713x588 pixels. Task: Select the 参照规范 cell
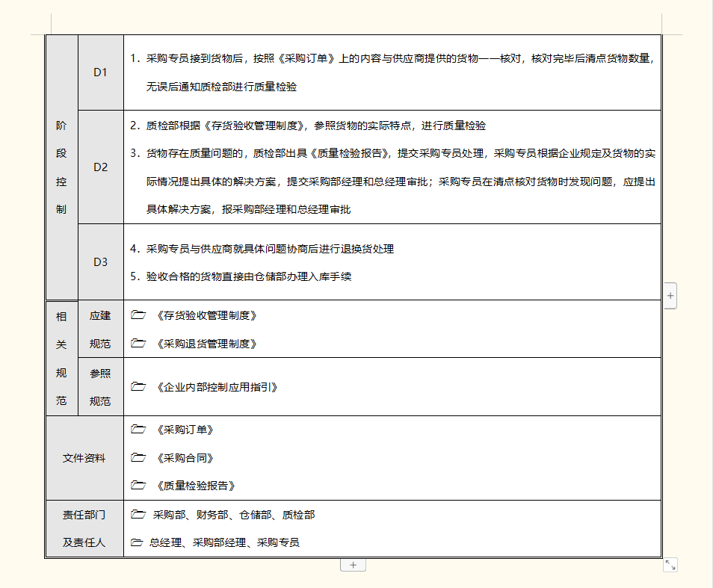coord(100,386)
